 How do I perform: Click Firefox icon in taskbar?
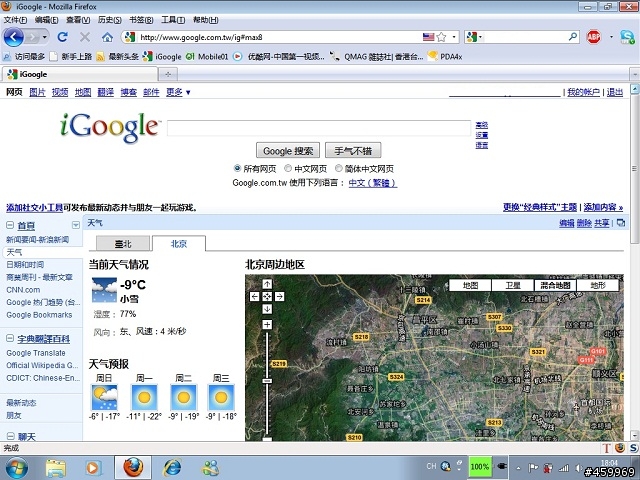pyautogui.click(x=133, y=468)
